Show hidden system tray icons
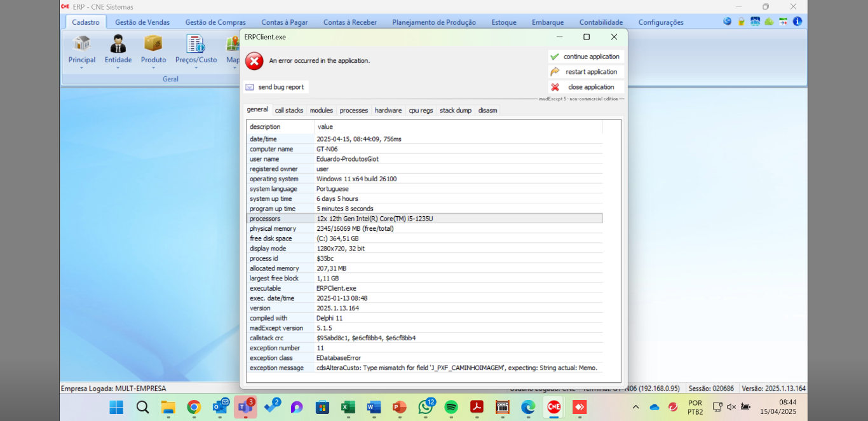 tap(635, 407)
